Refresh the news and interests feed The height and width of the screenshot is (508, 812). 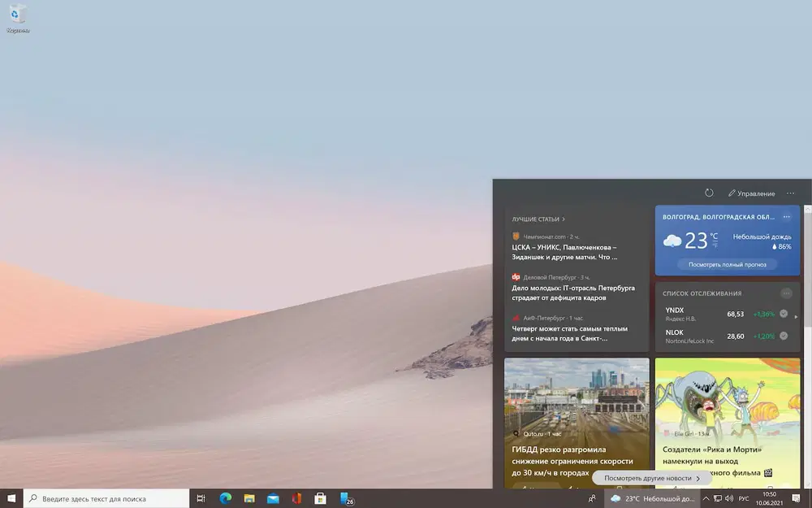point(709,193)
